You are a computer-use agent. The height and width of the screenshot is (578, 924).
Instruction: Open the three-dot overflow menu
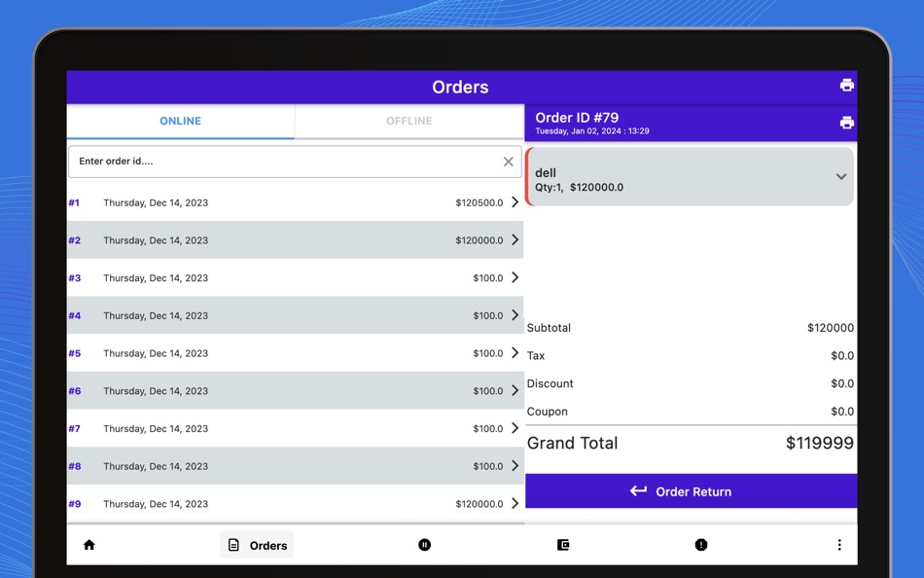click(x=839, y=545)
